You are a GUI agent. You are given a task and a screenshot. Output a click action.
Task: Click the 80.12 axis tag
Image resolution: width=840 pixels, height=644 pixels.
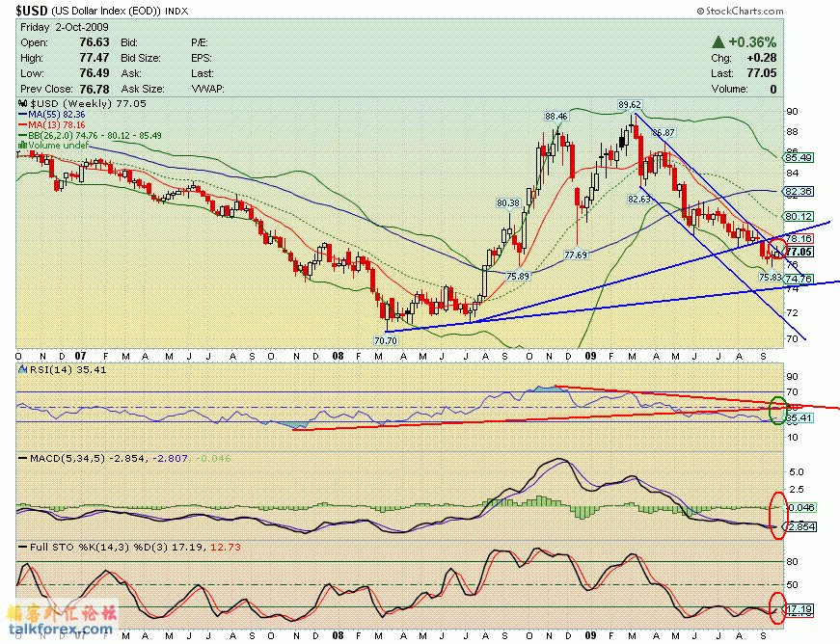tap(799, 216)
